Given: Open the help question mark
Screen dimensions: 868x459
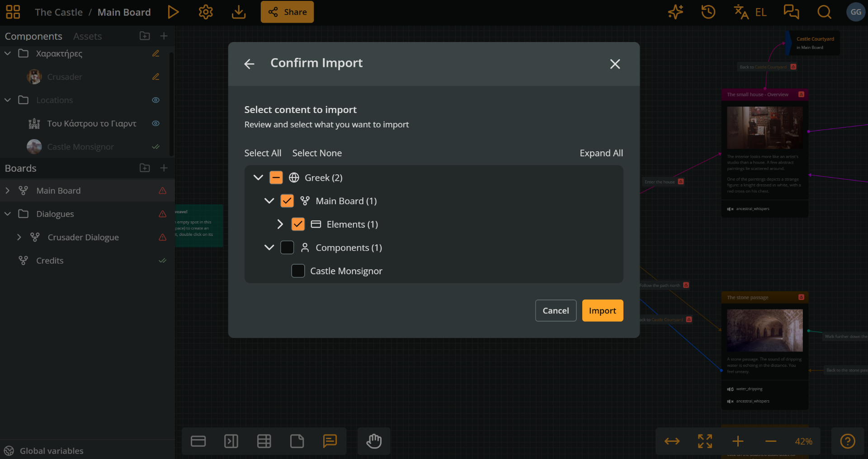Looking at the screenshot, I should [x=848, y=441].
